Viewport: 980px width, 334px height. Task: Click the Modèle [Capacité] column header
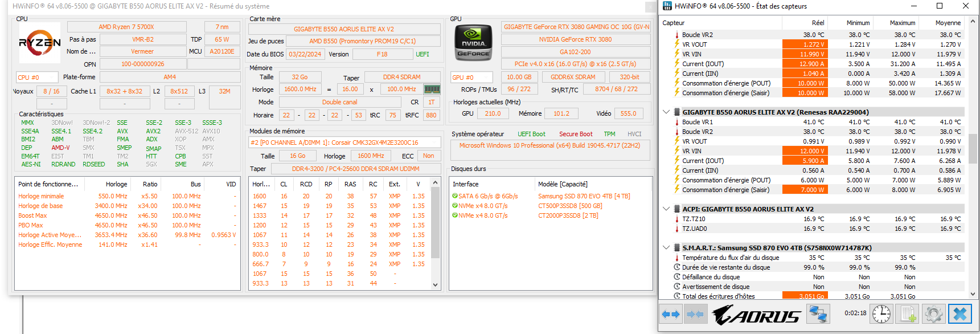(593, 184)
